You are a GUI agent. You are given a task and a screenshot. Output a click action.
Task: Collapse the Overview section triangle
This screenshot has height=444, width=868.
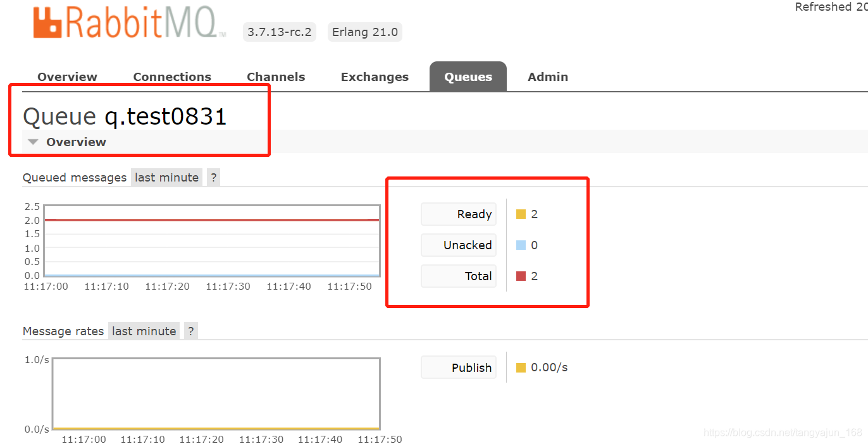34,142
